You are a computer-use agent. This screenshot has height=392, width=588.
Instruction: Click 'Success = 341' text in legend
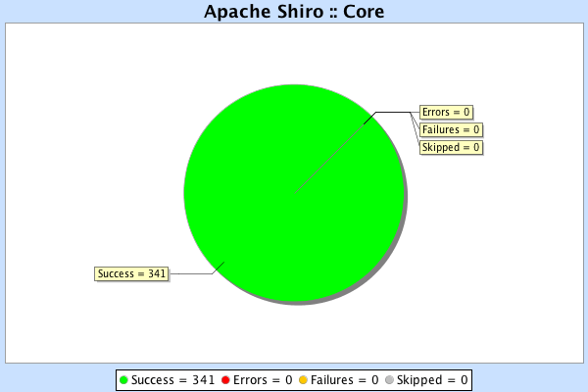(172, 380)
